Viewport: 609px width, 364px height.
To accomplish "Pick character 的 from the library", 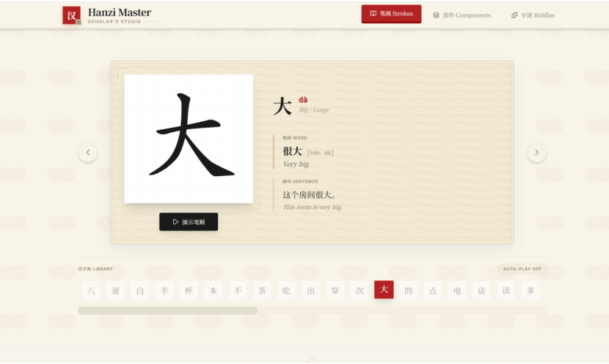I will 408,291.
